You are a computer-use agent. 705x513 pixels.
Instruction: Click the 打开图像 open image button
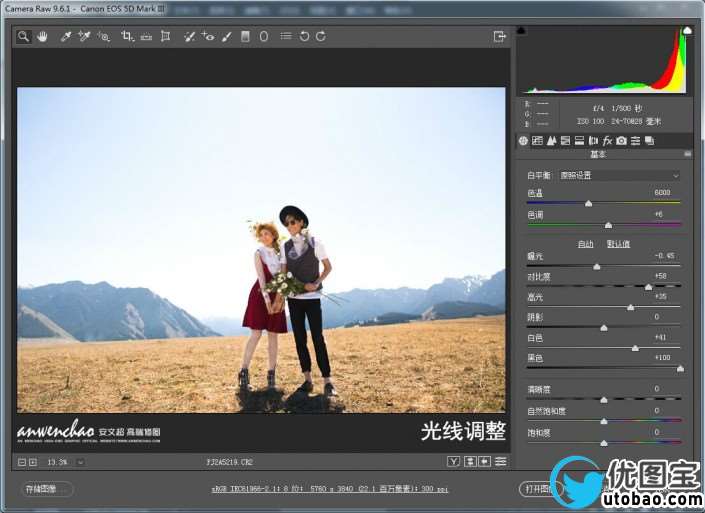coord(540,489)
